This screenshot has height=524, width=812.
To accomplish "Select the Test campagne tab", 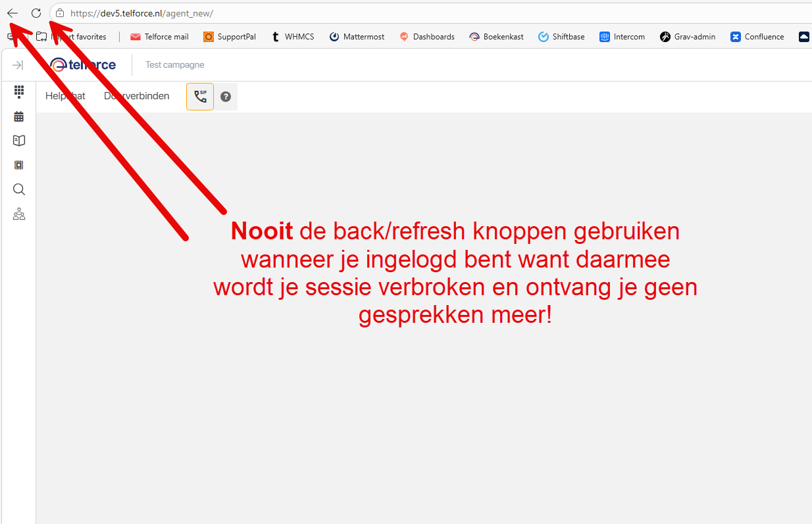I will 174,64.
